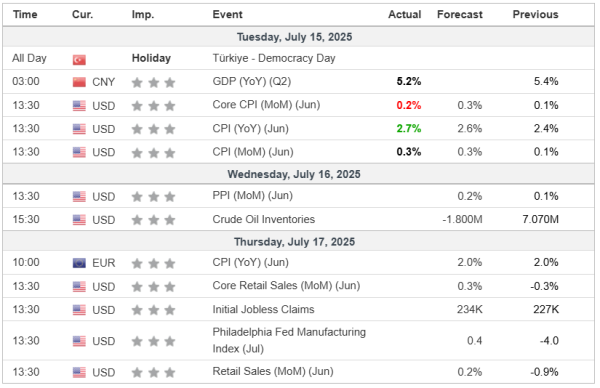
Task: Click the US flag in Initial Jobless Claims row
Action: [79, 310]
